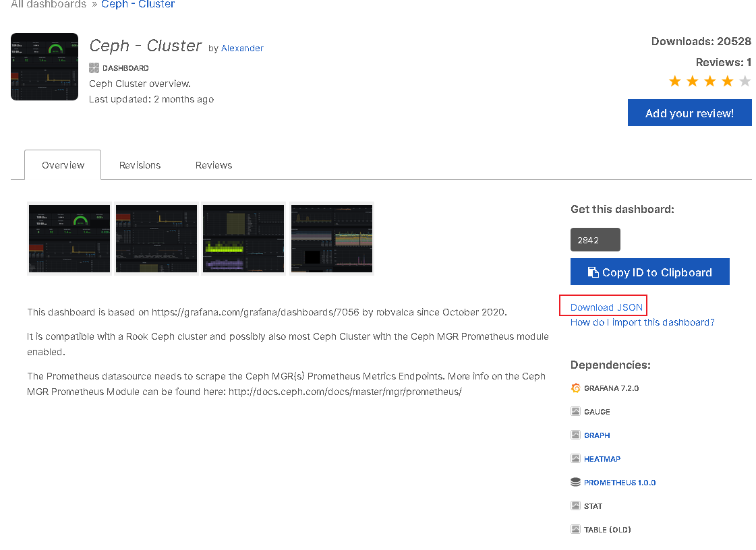The height and width of the screenshot is (550, 756).
Task: Click the Dashboard type grid icon
Action: click(x=94, y=68)
